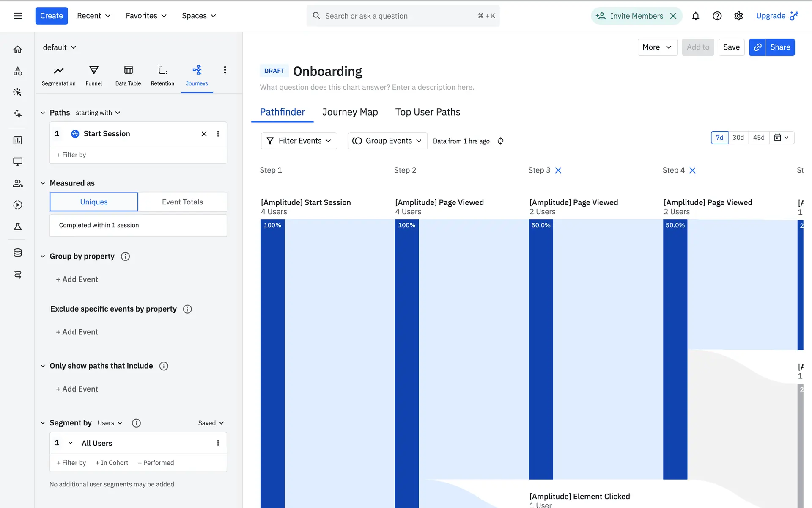The image size is (812, 508).
Task: Open the Top User Paths tab
Action: pos(428,112)
